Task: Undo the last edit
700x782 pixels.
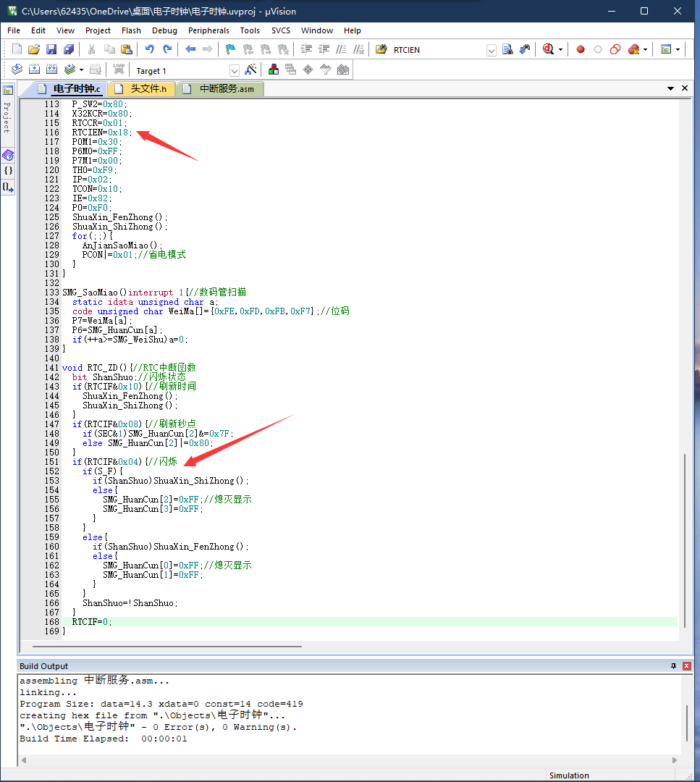Action: coord(149,49)
